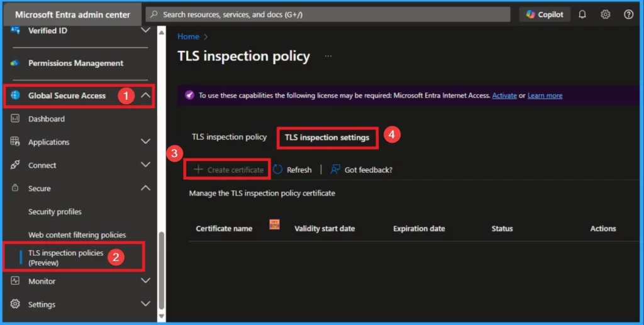This screenshot has height=325, width=644.
Task: Click the sidebar scroll up arrow
Action: (162, 32)
